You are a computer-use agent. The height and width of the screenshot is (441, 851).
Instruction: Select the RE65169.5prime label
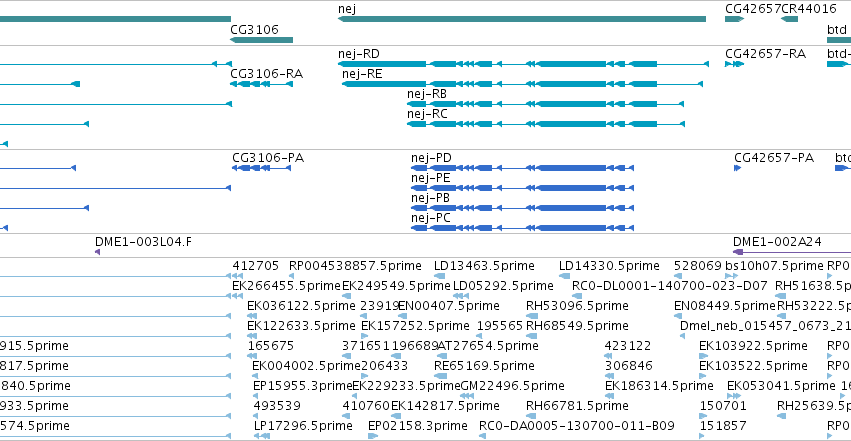click(x=484, y=366)
